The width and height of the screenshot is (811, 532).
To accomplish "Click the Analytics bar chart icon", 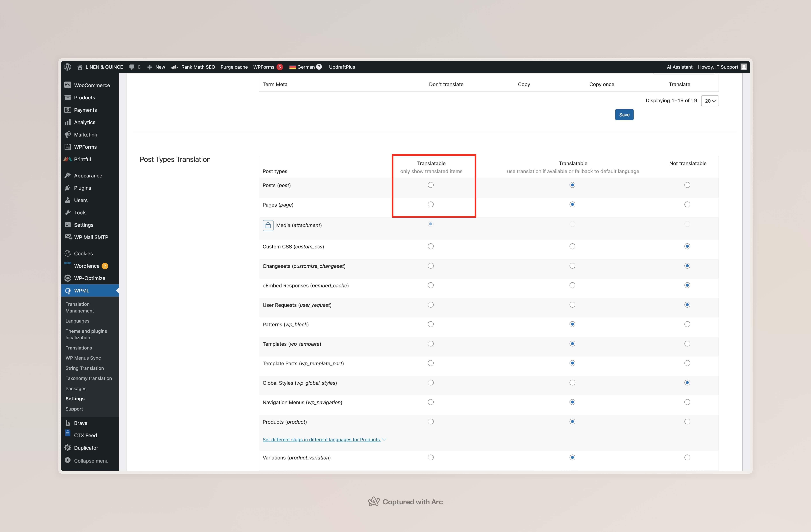I will [x=68, y=122].
